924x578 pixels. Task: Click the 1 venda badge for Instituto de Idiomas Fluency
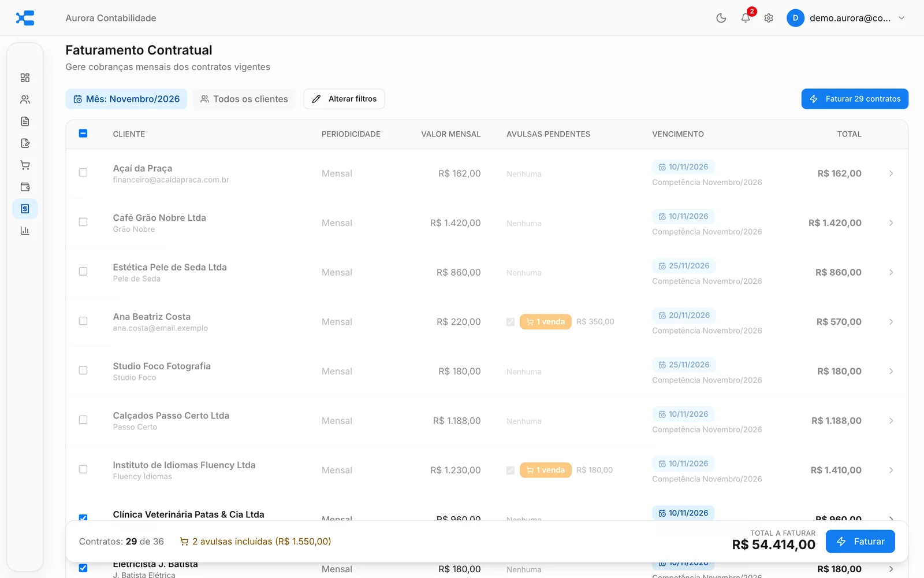[546, 470]
